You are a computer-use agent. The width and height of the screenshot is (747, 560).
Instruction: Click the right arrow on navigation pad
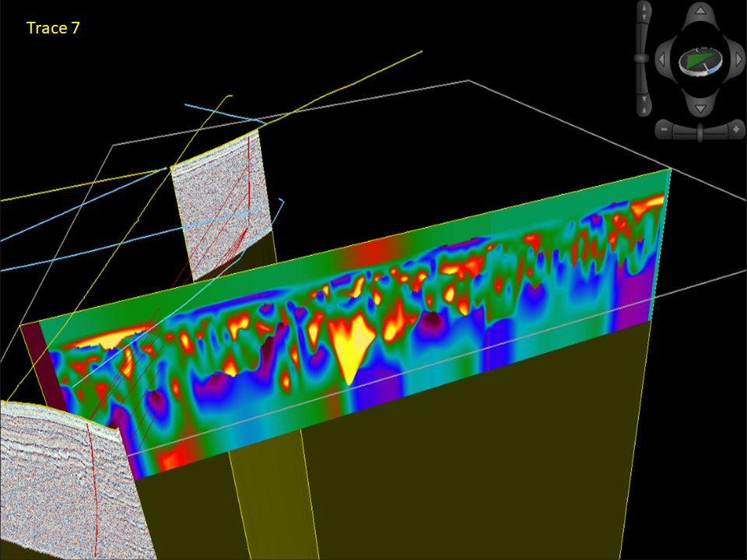tap(739, 60)
